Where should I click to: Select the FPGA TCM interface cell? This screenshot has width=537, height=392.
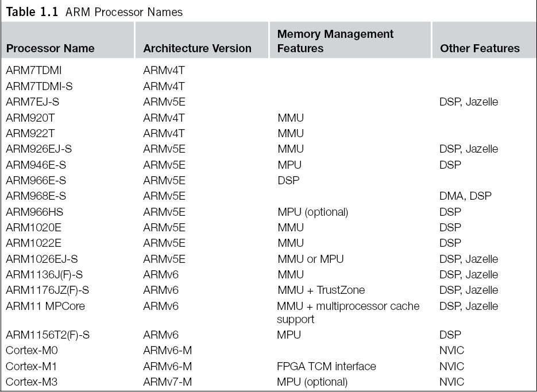(x=326, y=366)
